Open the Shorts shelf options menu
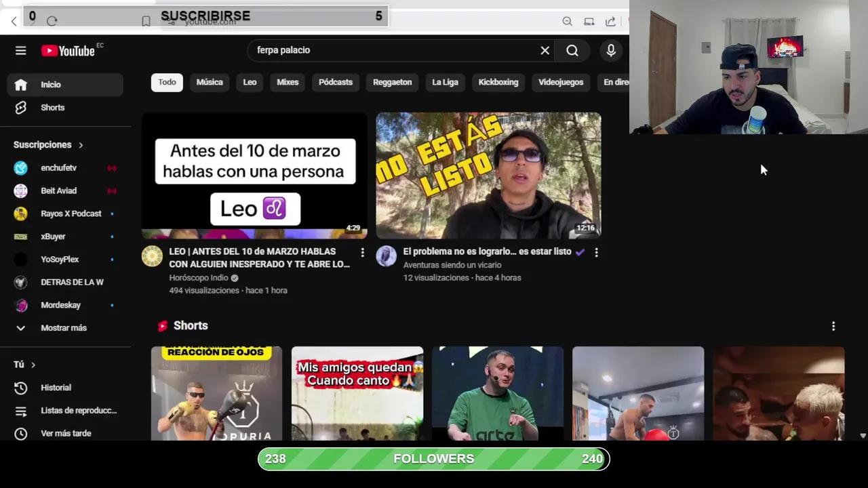 point(833,326)
